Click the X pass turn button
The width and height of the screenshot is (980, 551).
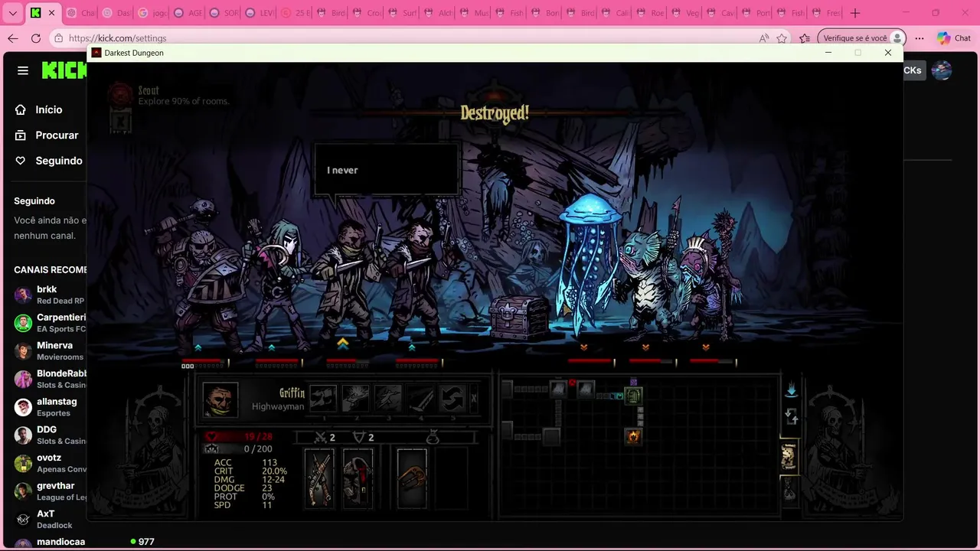(x=474, y=399)
